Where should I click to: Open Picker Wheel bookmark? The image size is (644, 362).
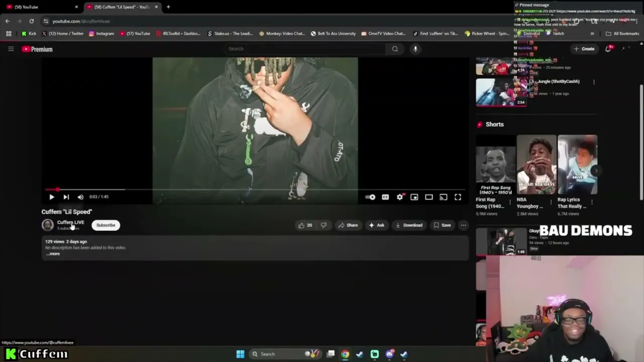point(487,34)
